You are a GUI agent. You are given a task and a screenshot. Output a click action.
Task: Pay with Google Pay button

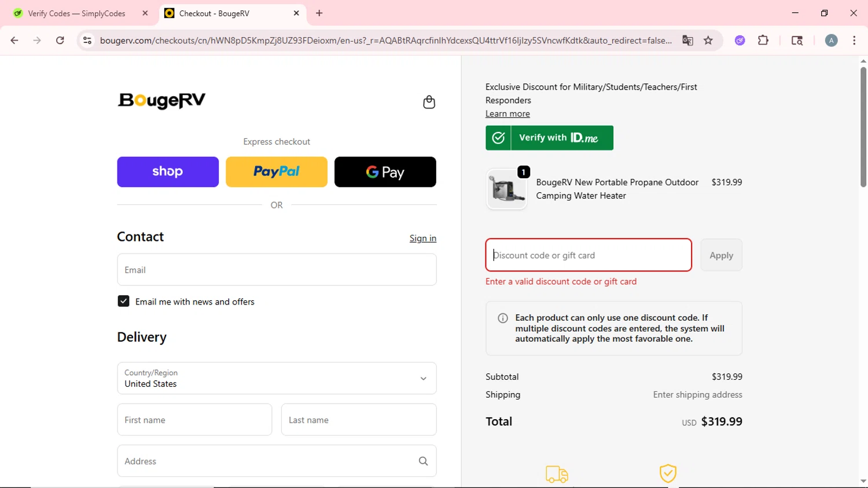click(x=385, y=172)
